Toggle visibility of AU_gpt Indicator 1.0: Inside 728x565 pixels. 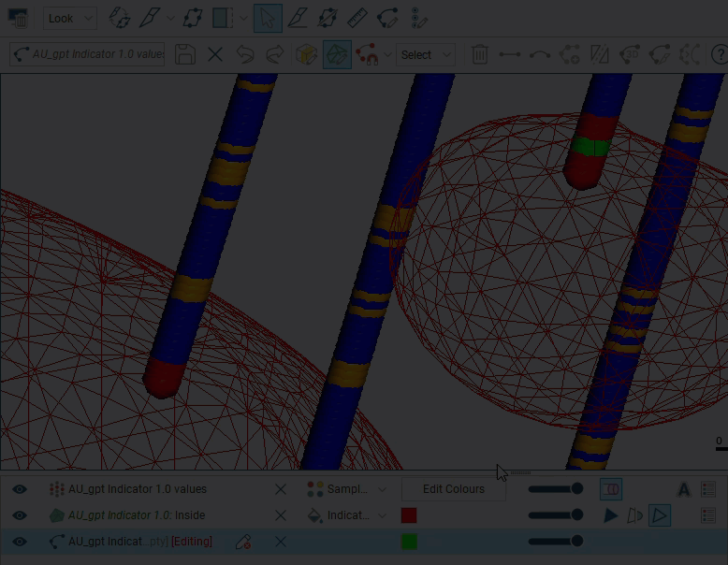[x=19, y=515]
